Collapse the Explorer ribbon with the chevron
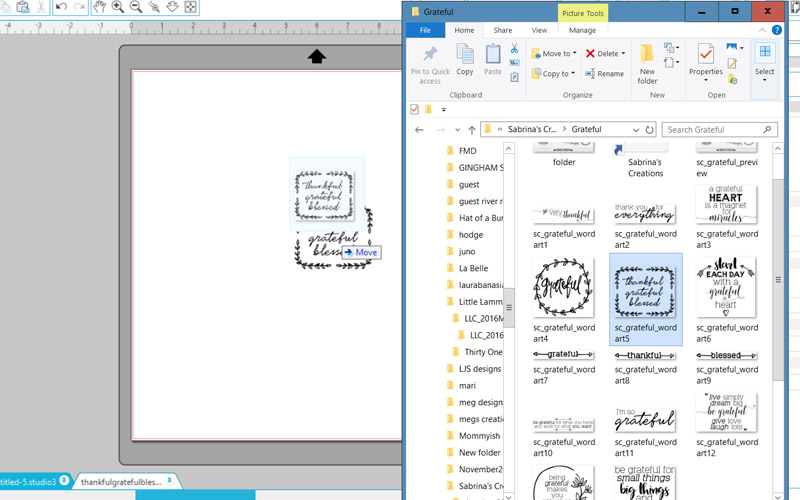Image resolution: width=800 pixels, height=500 pixels. point(762,30)
